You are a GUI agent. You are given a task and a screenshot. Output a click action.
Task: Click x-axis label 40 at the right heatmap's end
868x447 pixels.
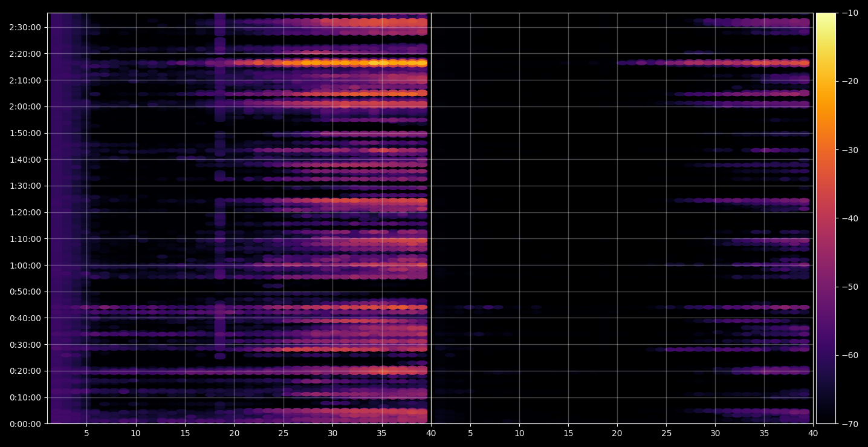pos(813,433)
